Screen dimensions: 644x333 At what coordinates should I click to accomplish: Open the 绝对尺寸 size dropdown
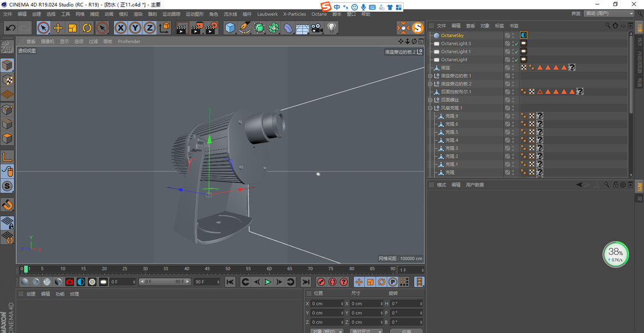366,331
